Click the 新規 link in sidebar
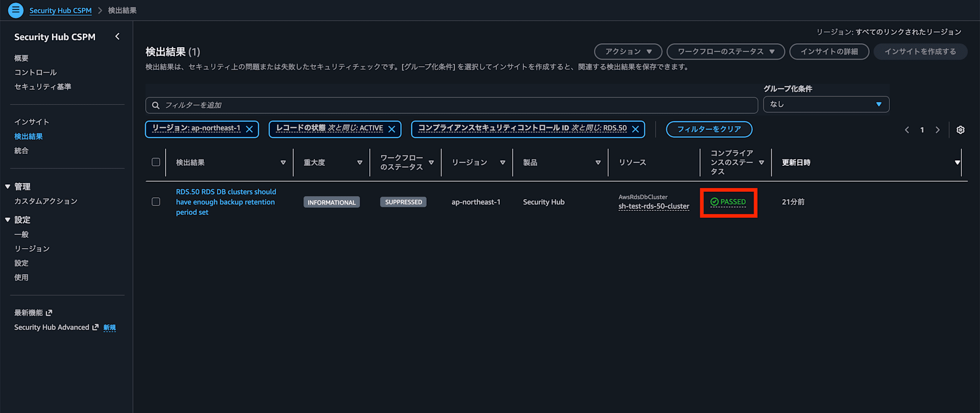 click(x=110, y=327)
